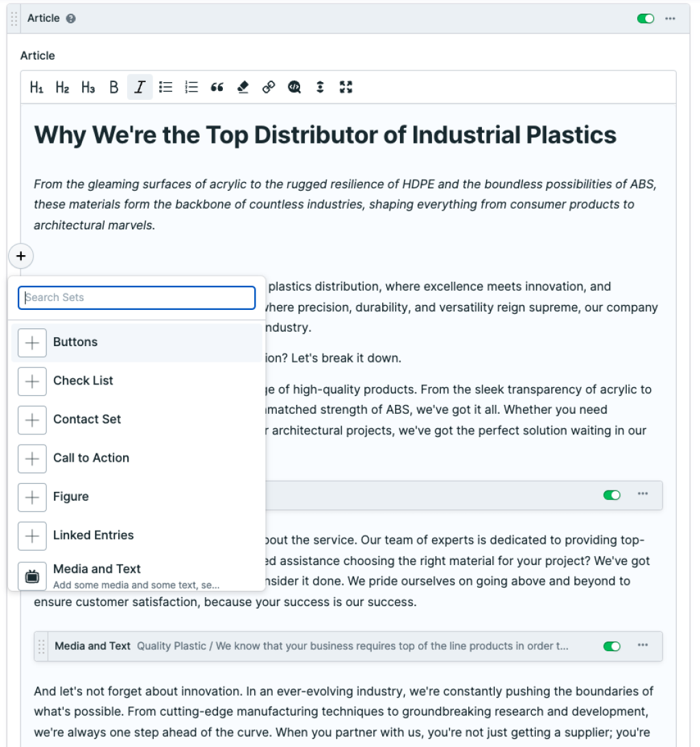Image resolution: width=700 pixels, height=747 pixels.
Task: Apply Heading 2 formatting
Action: point(62,87)
